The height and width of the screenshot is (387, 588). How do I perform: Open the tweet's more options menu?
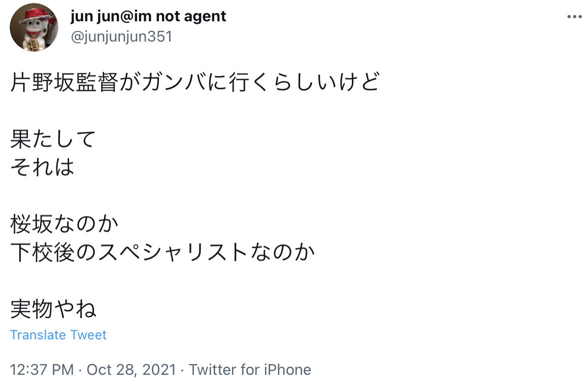pyautogui.click(x=574, y=17)
